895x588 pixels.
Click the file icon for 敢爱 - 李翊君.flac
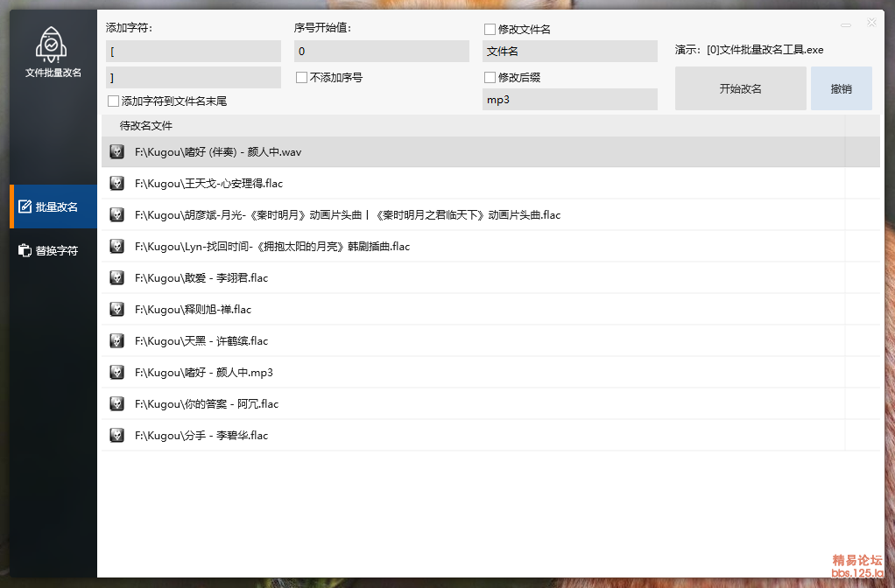pos(117,277)
